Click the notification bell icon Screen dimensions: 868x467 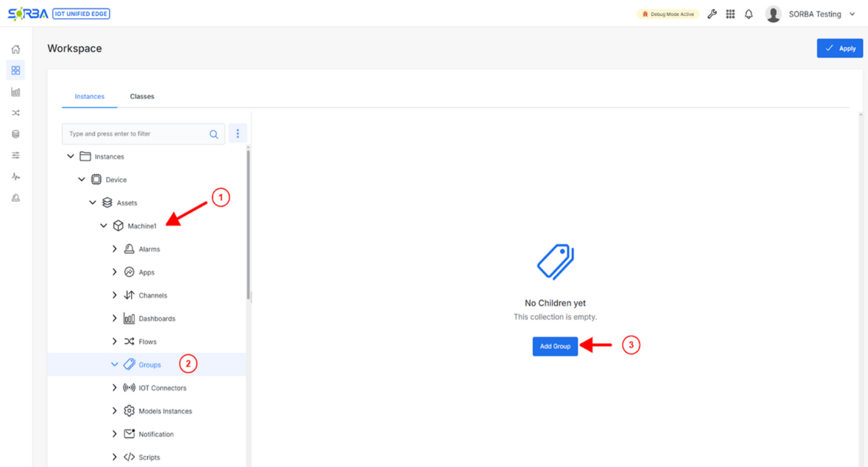tap(749, 15)
